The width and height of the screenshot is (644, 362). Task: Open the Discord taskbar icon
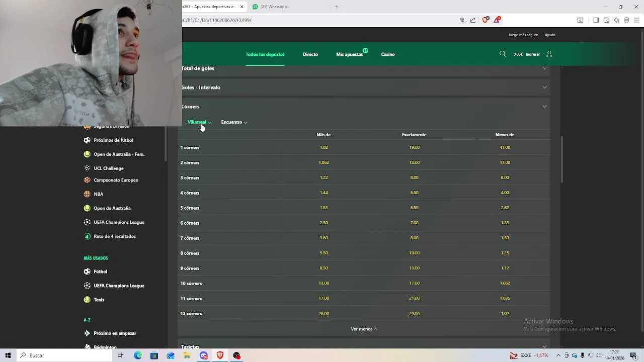click(203, 355)
